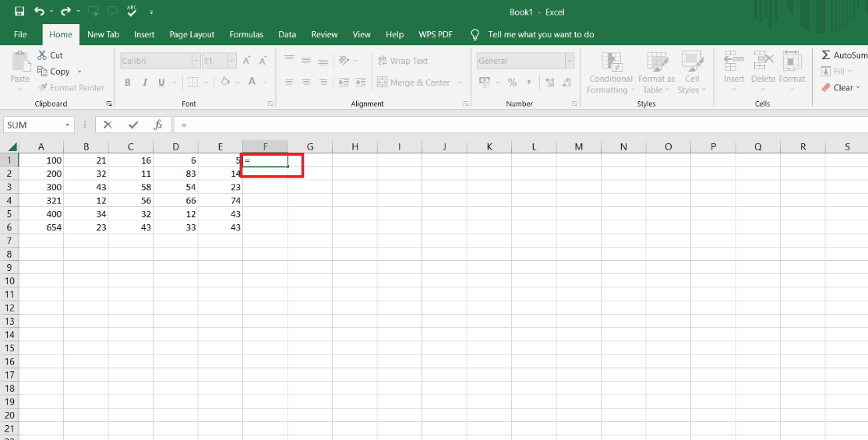
Task: Open Conditional Formatting menu
Action: point(611,72)
